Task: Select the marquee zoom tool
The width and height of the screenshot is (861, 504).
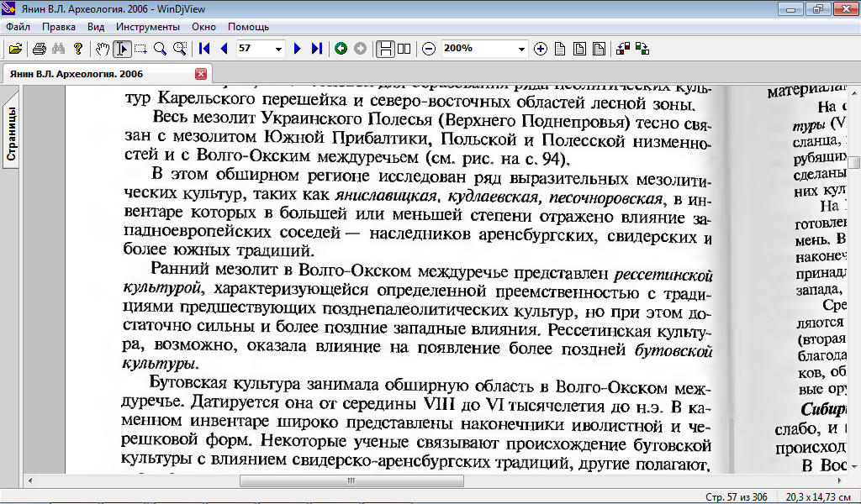Action: pyautogui.click(x=180, y=49)
